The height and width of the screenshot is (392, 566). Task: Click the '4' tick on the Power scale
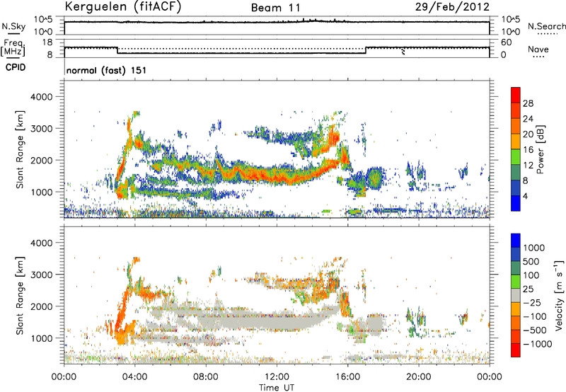[x=526, y=196]
